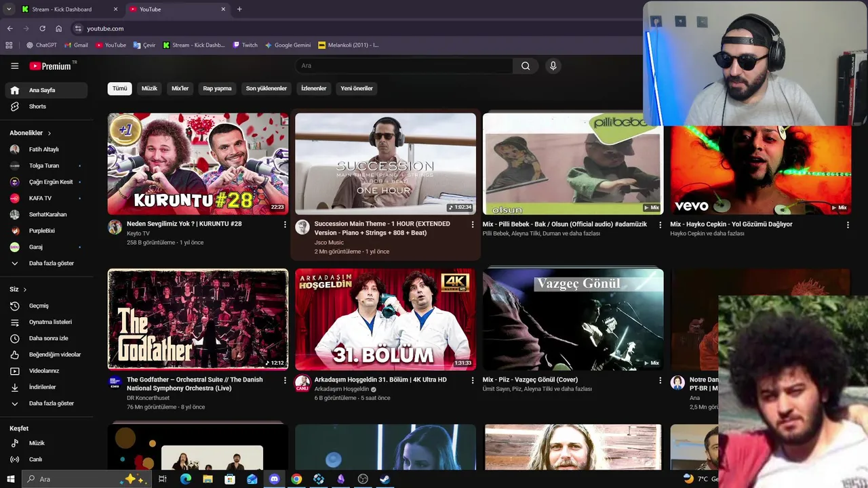Open the KAFA TV subscription
Image resolution: width=868 pixels, height=488 pixels.
coord(46,198)
